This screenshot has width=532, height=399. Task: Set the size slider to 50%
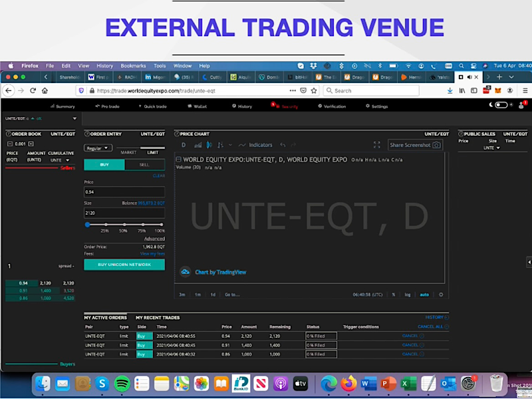coord(124,224)
